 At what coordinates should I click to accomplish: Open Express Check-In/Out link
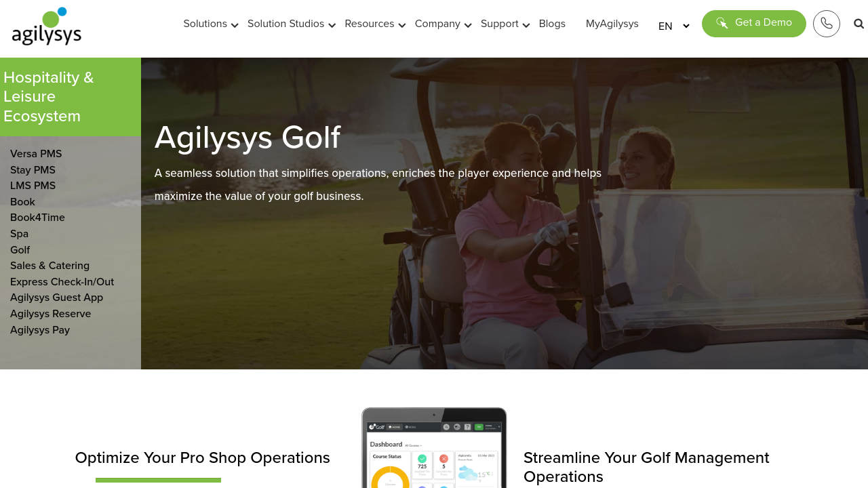click(62, 282)
